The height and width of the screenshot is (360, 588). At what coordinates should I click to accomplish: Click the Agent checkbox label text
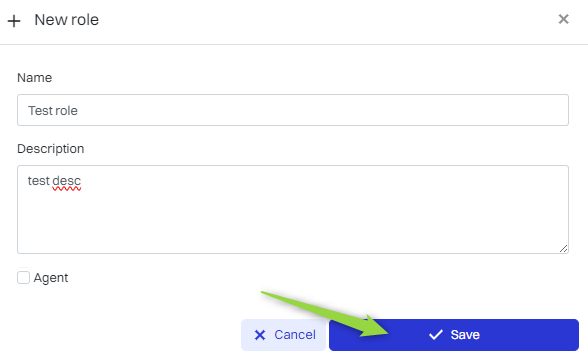click(51, 278)
